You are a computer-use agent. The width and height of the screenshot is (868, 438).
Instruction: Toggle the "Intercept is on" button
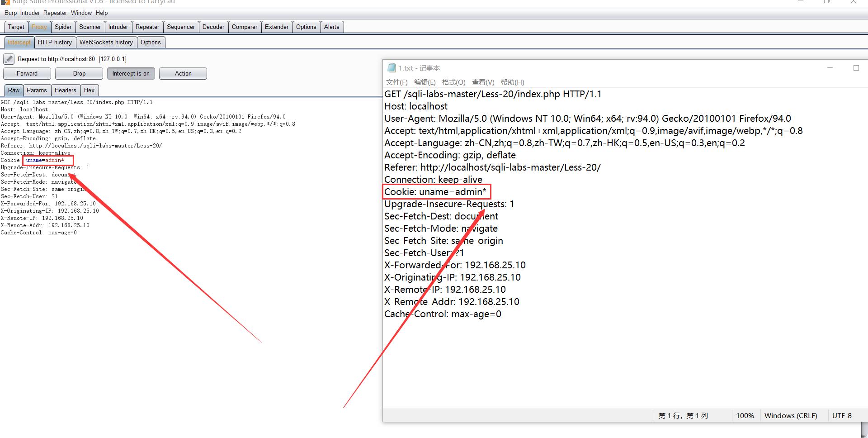131,73
